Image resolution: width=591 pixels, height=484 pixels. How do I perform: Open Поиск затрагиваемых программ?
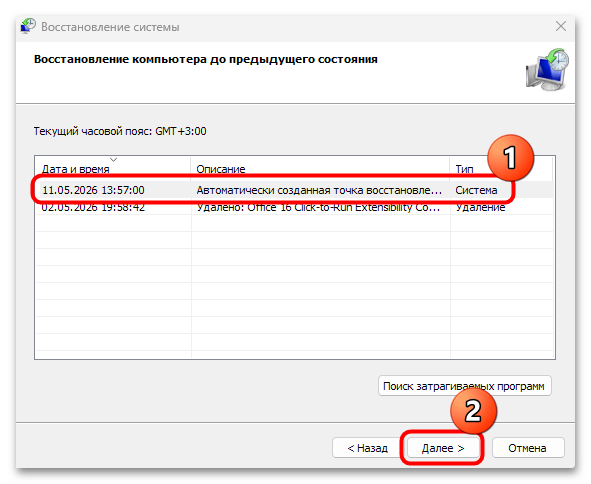(x=464, y=386)
